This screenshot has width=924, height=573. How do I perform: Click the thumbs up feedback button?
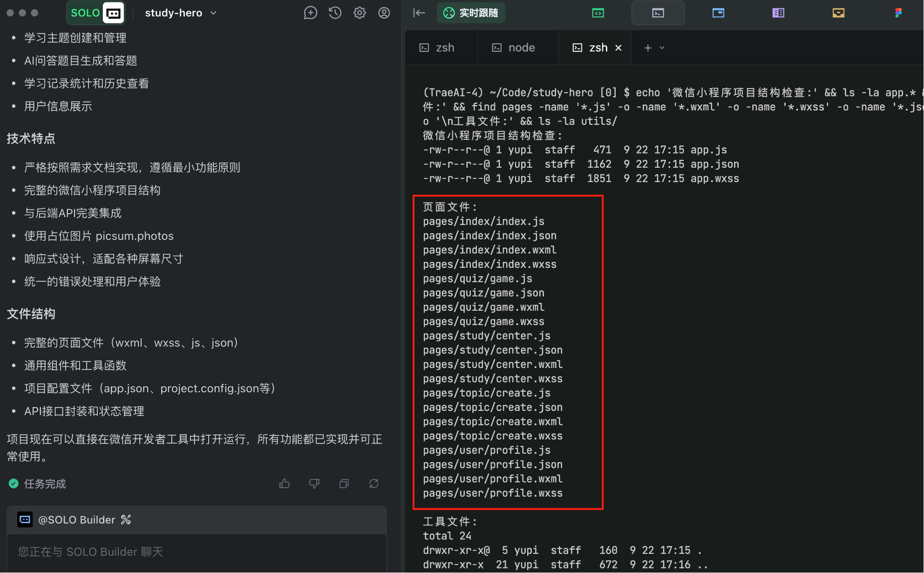[284, 484]
